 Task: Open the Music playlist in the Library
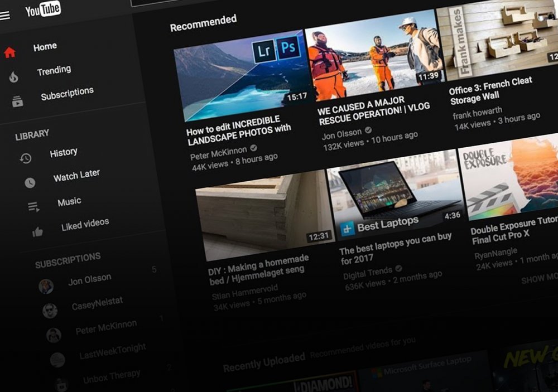click(x=69, y=202)
